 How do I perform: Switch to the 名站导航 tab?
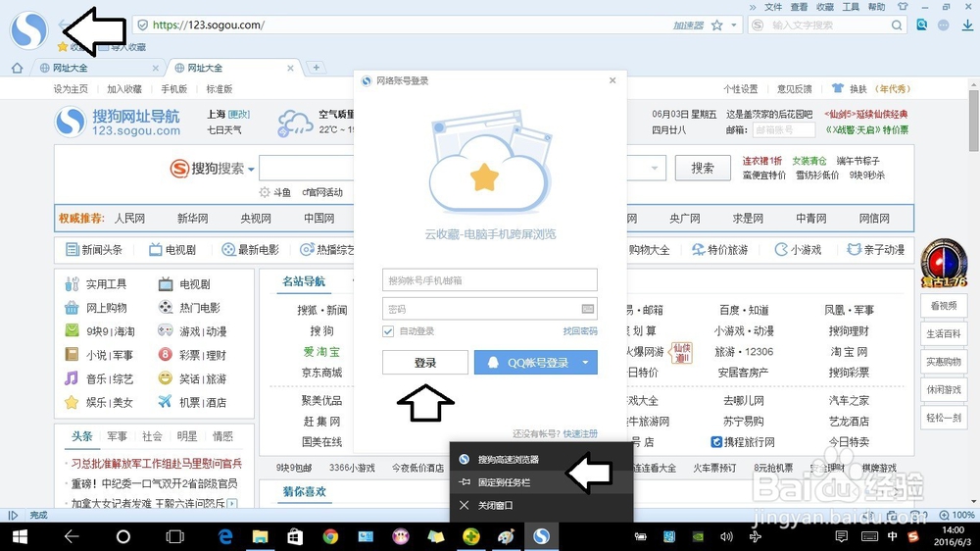(304, 281)
